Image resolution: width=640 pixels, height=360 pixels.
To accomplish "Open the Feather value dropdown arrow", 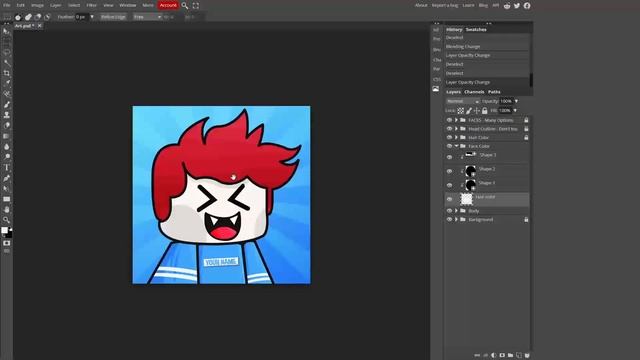I will [92, 17].
